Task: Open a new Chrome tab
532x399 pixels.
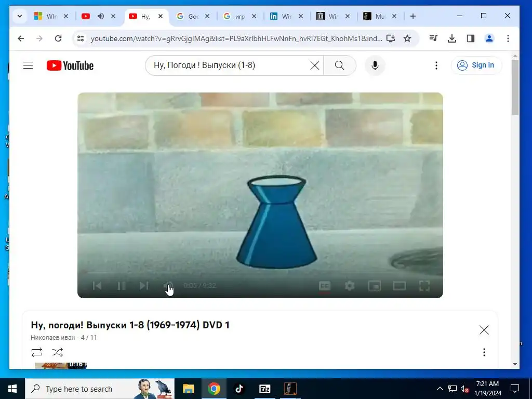Action: 413,16
